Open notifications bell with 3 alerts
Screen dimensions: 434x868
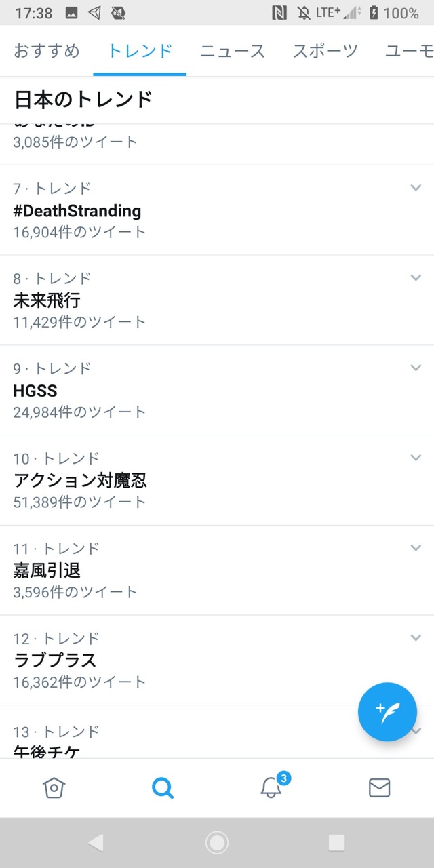tap(271, 788)
